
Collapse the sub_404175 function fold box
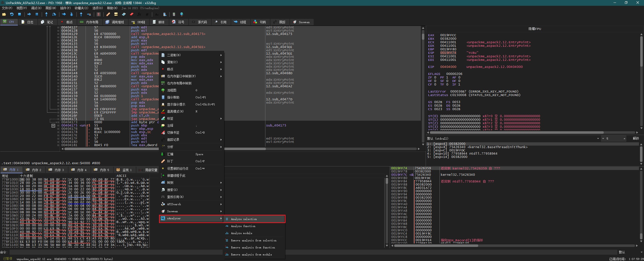point(53,125)
